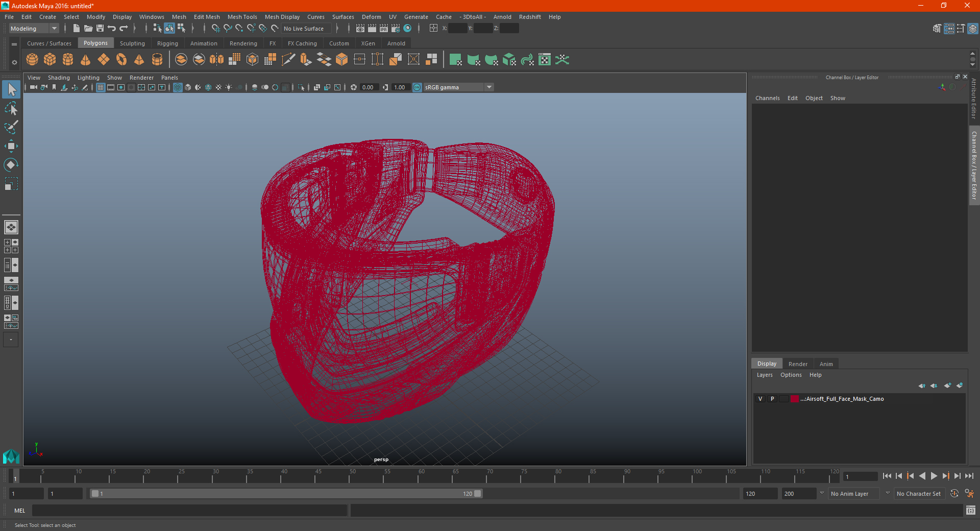Click the No Live Surface field

[x=306, y=29]
